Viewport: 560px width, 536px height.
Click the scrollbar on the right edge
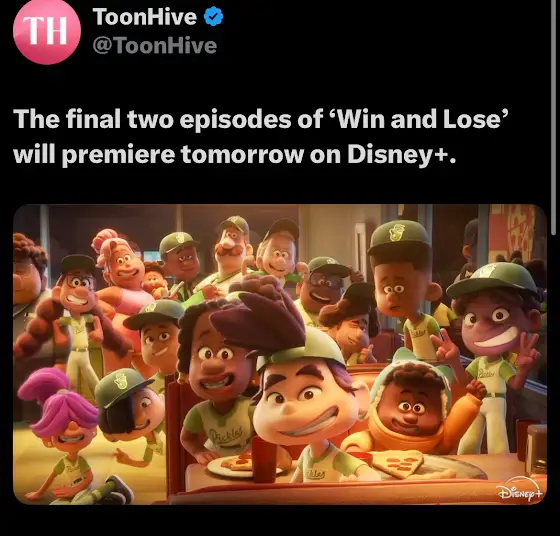(x=553, y=118)
